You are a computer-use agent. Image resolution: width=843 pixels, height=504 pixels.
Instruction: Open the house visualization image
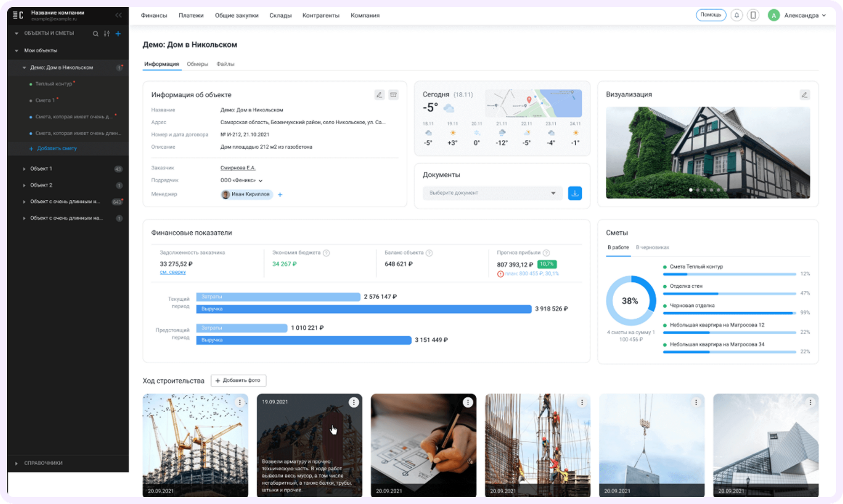click(x=708, y=152)
